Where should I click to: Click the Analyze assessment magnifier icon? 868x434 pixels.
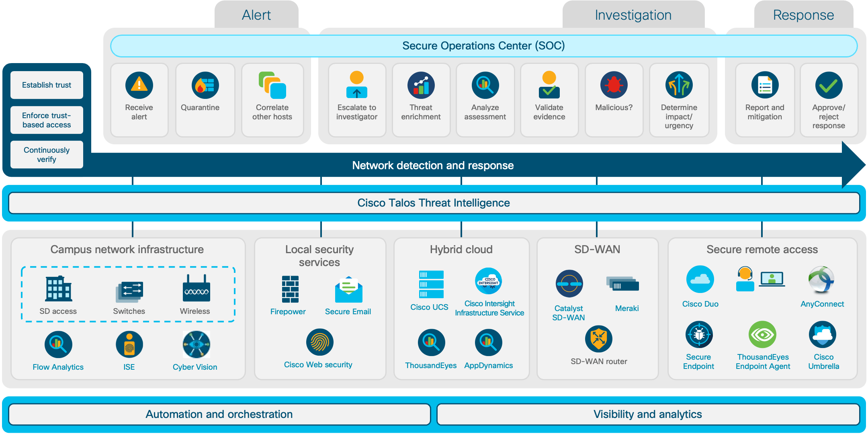coord(485,85)
